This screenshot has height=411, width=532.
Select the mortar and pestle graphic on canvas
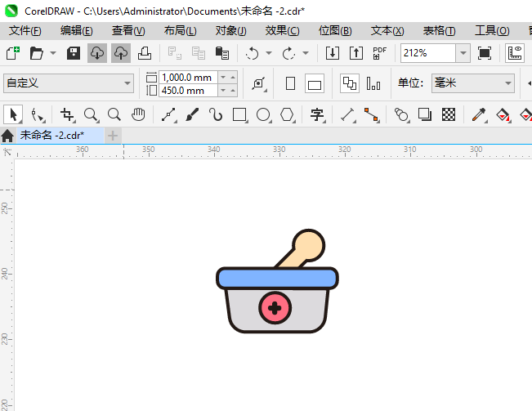coord(277,281)
